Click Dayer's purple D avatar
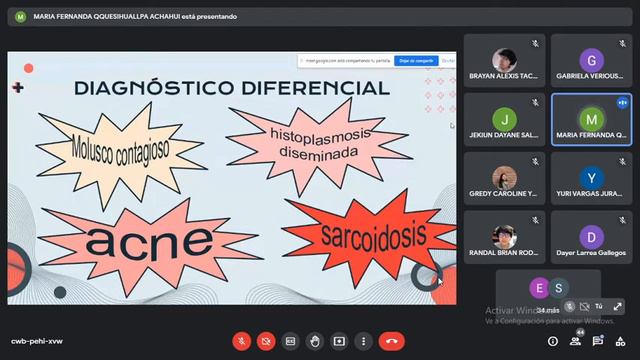640x360 pixels. [x=591, y=237]
